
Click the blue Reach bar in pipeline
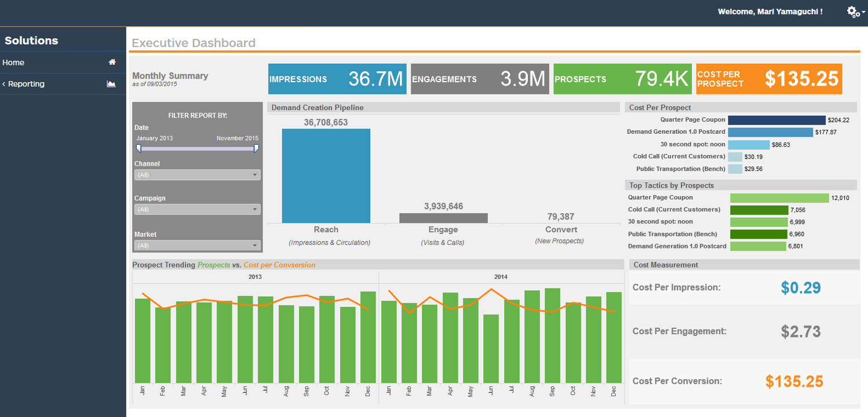coord(326,175)
